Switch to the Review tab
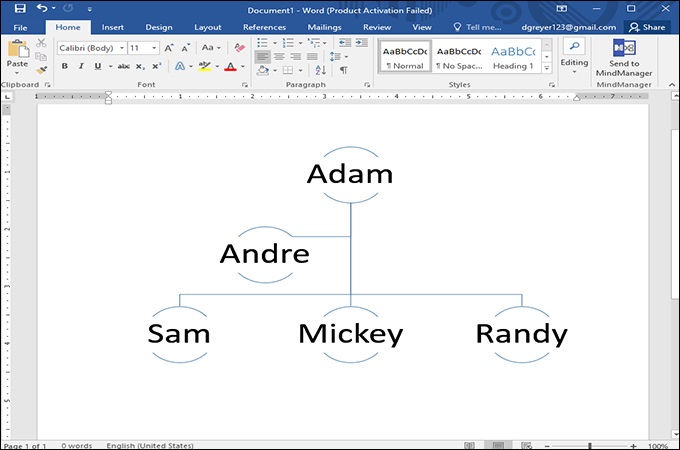Image resolution: width=680 pixels, height=450 pixels. click(377, 27)
